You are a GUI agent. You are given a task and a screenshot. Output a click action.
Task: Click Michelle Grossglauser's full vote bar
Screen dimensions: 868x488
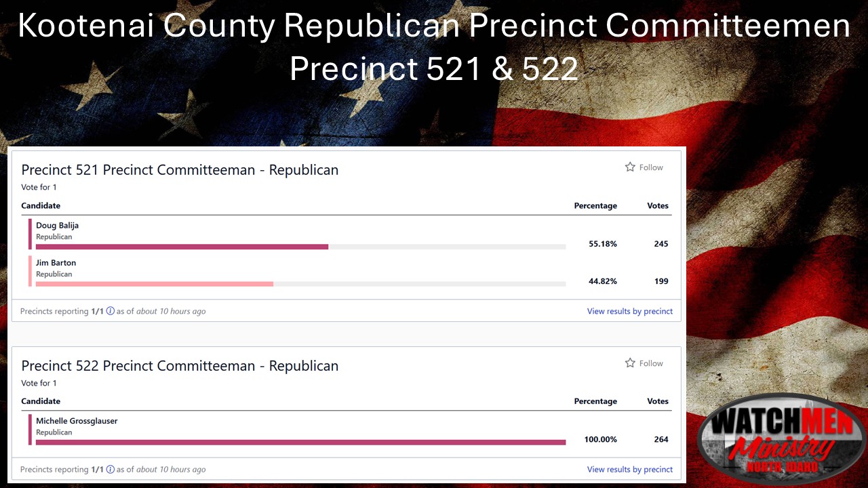[x=300, y=443]
